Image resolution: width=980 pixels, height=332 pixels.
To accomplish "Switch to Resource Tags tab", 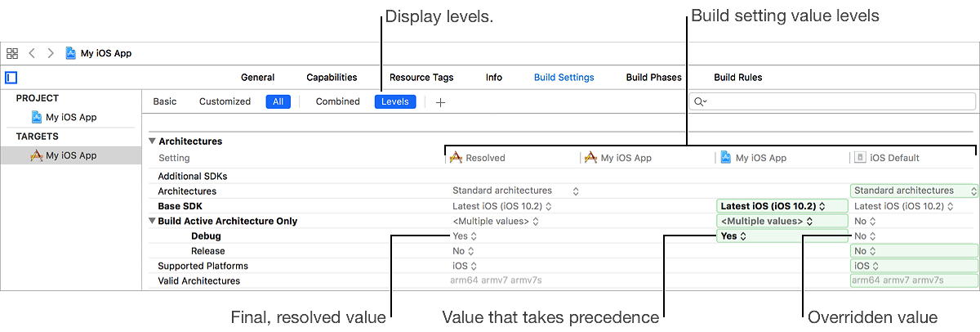I will tap(421, 78).
